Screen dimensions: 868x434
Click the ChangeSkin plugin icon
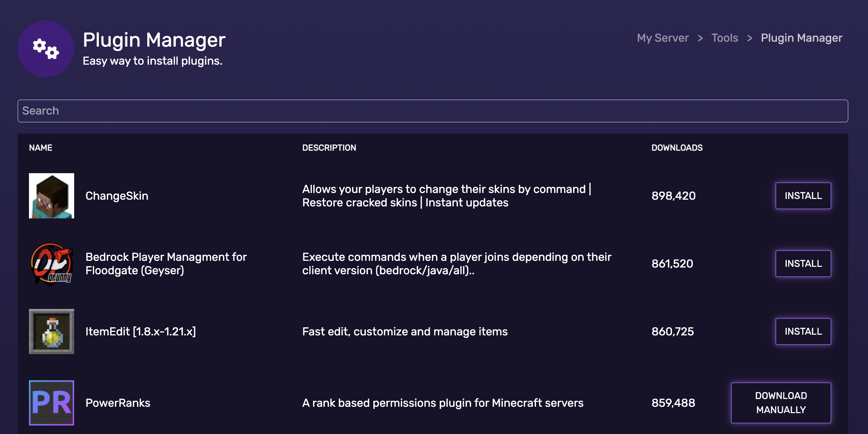click(x=51, y=195)
